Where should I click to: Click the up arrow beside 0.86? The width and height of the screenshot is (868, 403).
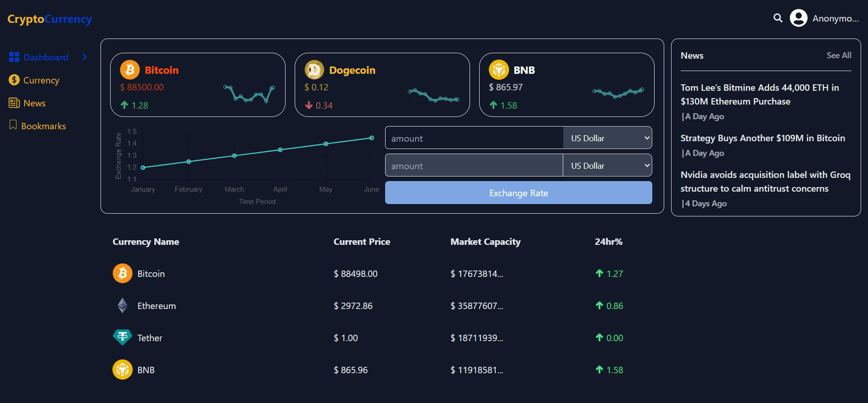pyautogui.click(x=599, y=305)
